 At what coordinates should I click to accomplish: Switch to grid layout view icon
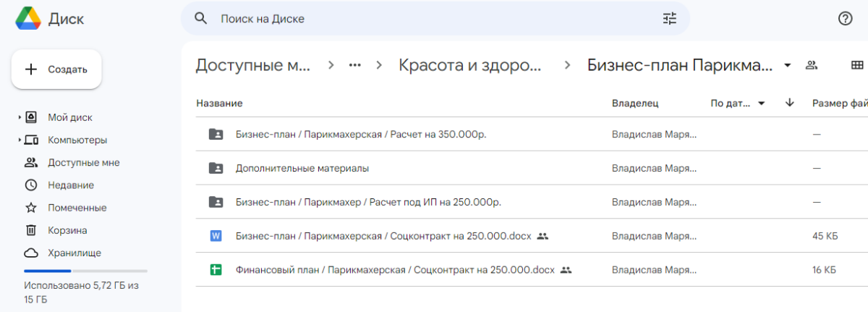[x=857, y=66]
